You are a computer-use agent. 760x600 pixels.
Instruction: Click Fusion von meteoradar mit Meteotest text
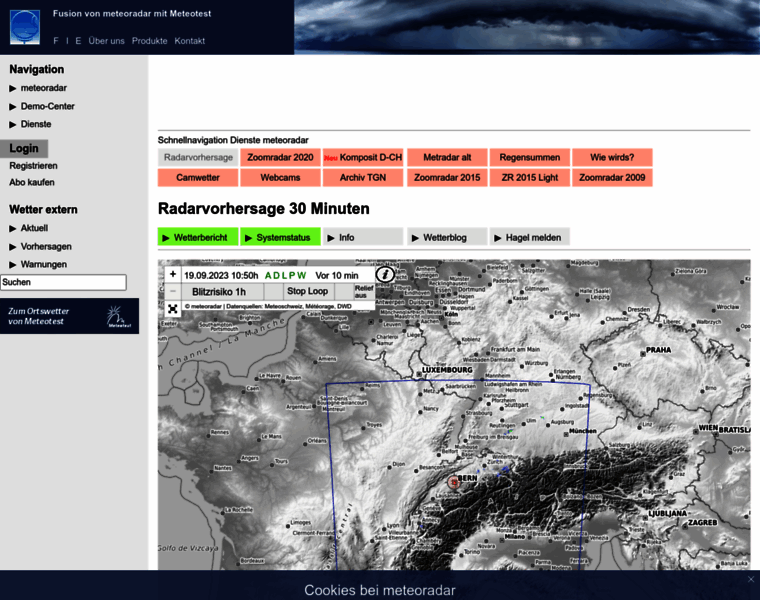(132, 14)
